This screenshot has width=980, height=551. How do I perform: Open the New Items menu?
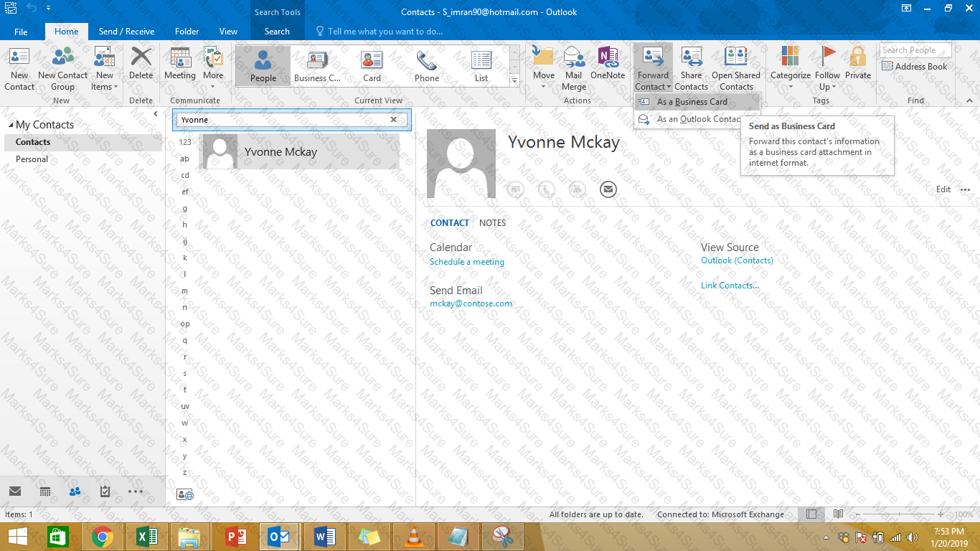point(105,69)
